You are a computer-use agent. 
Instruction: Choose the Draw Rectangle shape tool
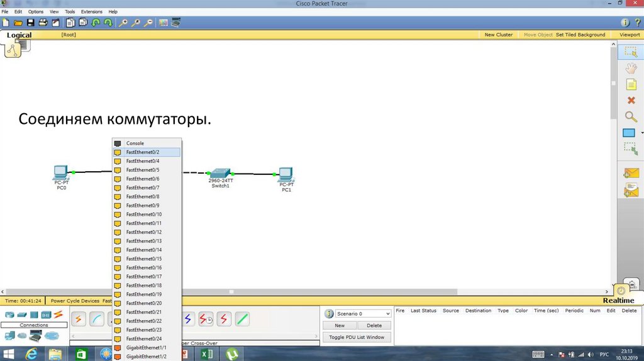tap(629, 133)
